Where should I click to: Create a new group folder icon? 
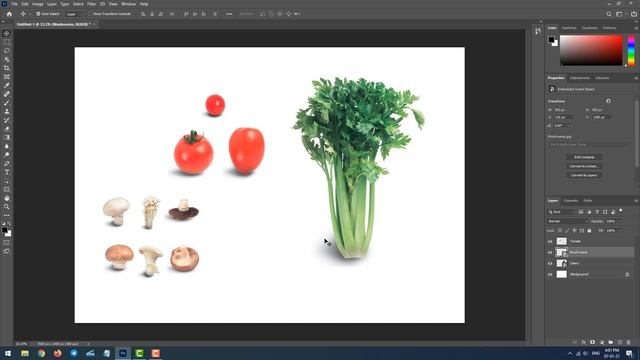point(611,342)
